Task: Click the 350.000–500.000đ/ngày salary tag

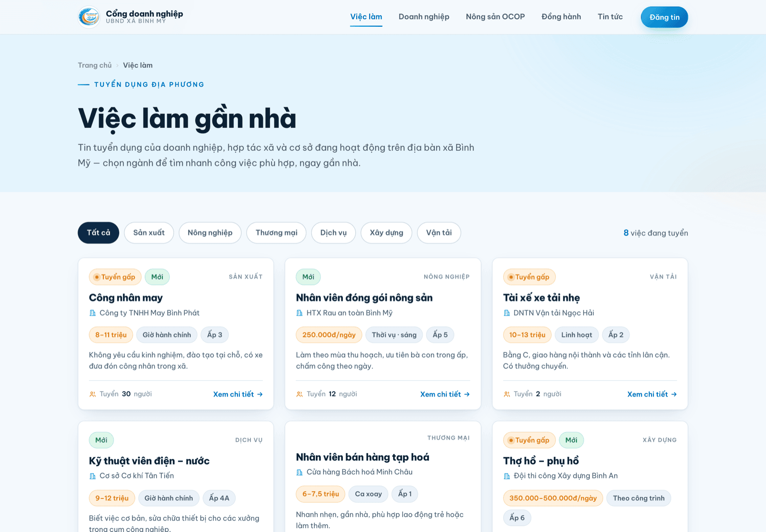Action: pyautogui.click(x=553, y=498)
